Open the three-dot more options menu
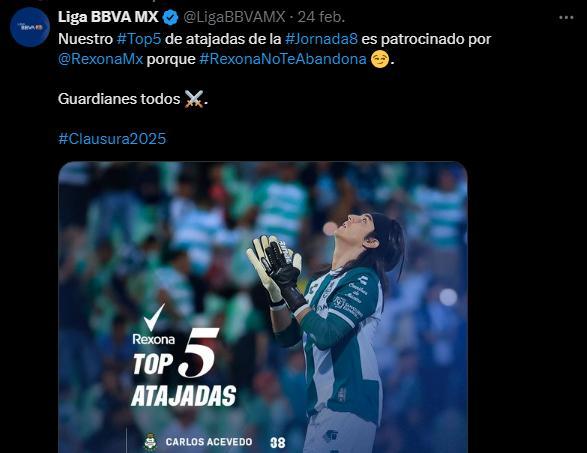 pyautogui.click(x=566, y=18)
